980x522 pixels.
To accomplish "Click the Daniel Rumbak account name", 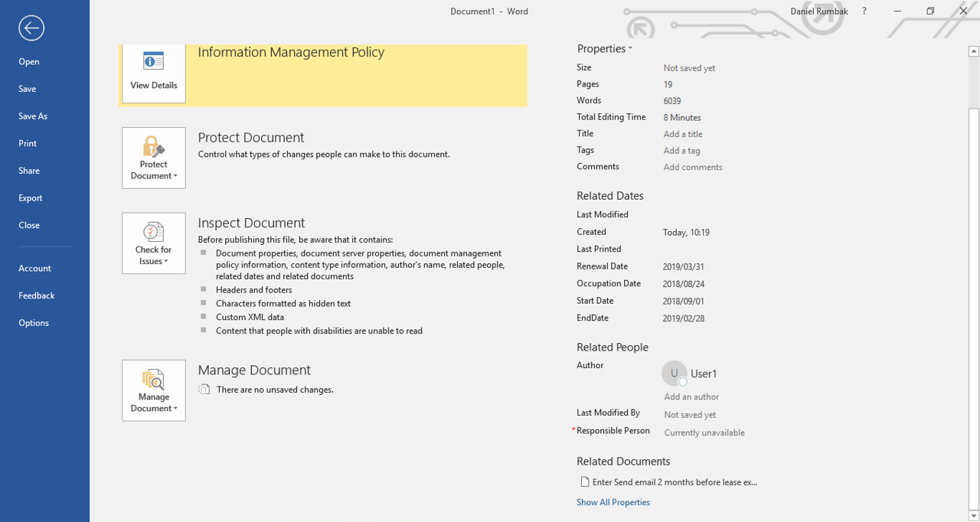I will click(x=820, y=11).
